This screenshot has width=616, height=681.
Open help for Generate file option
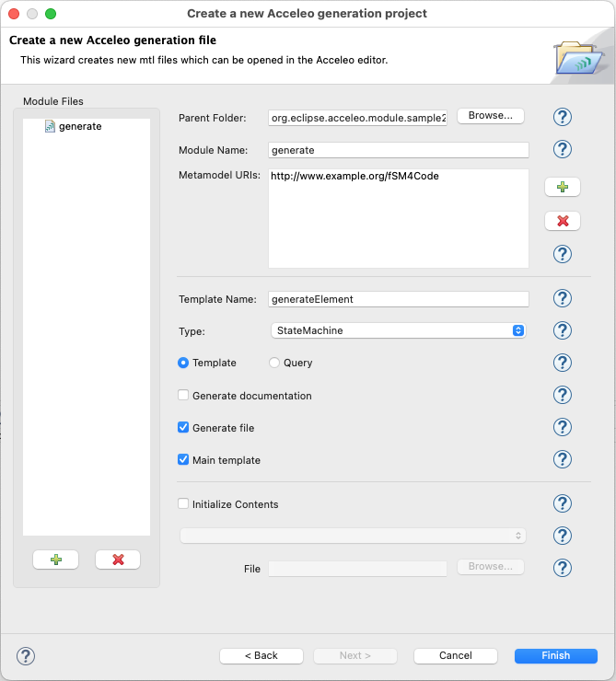click(x=562, y=427)
